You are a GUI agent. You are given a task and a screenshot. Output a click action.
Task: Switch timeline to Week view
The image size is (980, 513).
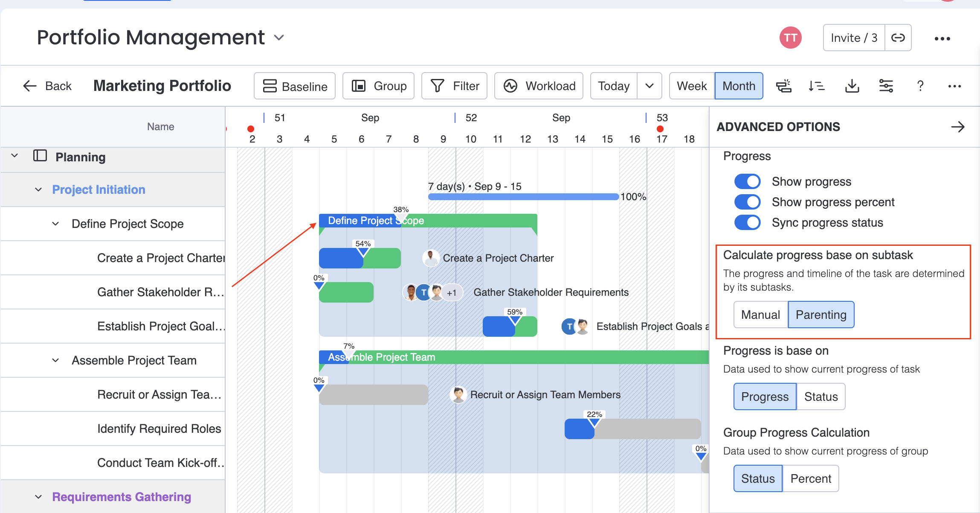pos(691,86)
